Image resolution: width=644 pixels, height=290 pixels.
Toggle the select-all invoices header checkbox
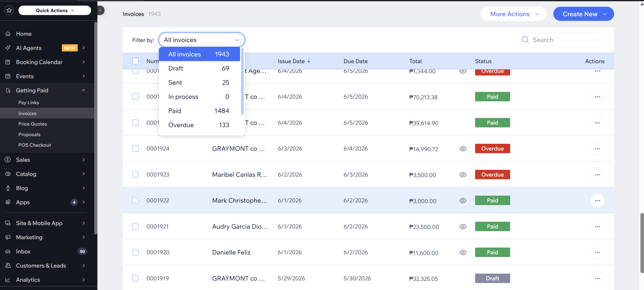(135, 61)
